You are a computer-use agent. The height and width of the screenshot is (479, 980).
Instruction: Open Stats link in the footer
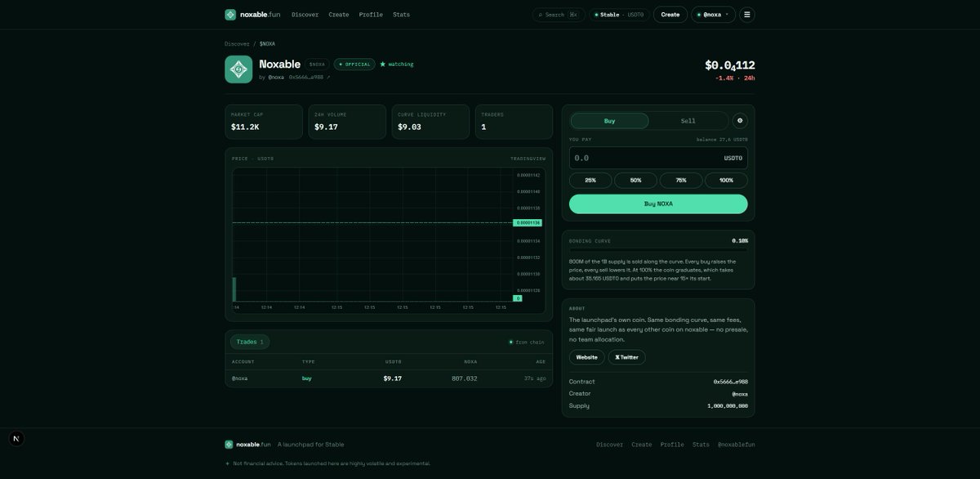click(701, 445)
